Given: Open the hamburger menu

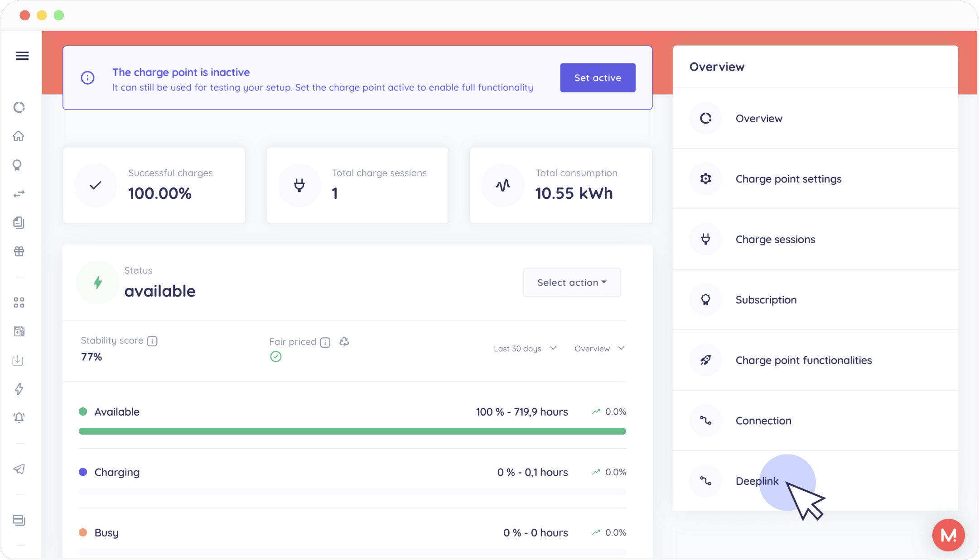Looking at the screenshot, I should coord(22,56).
